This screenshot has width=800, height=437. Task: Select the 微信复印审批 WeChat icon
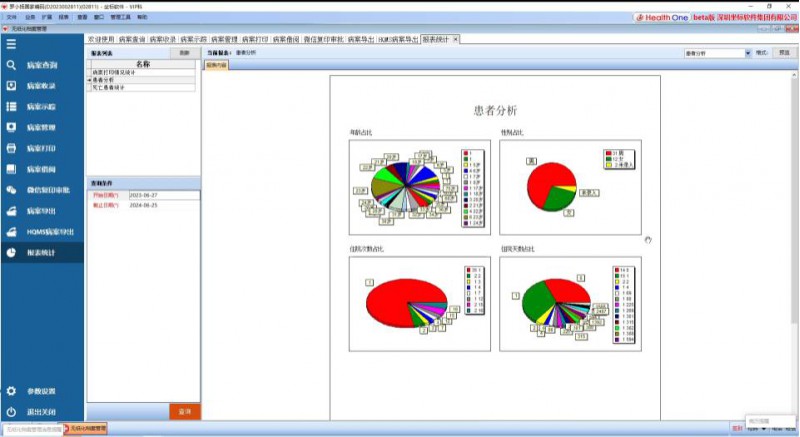click(x=11, y=190)
